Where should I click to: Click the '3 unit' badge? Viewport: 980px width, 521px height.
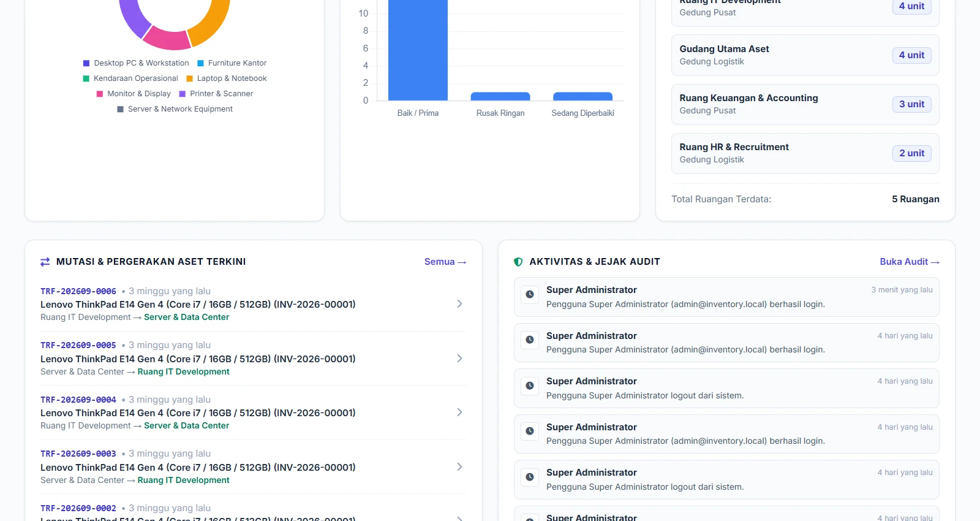tap(911, 104)
